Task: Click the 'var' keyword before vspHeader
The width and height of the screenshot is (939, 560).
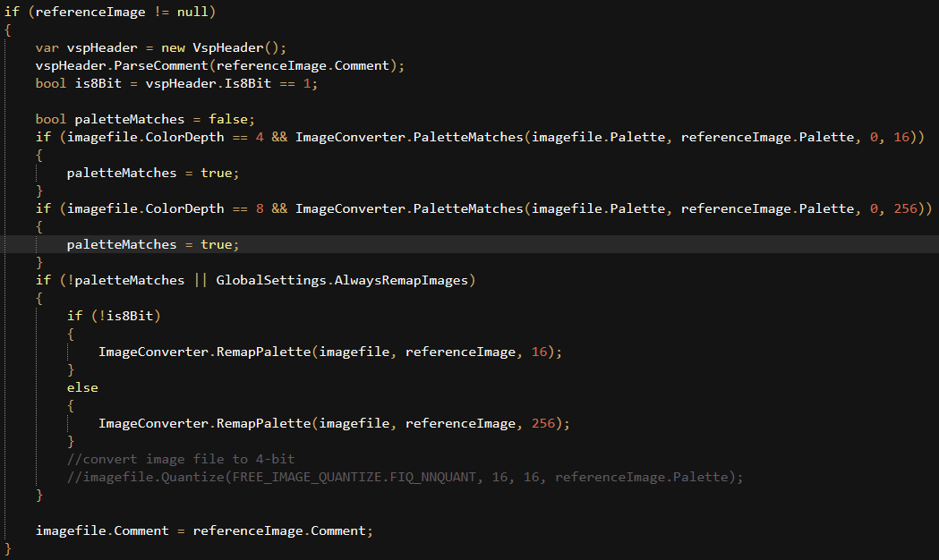Action: (x=47, y=48)
